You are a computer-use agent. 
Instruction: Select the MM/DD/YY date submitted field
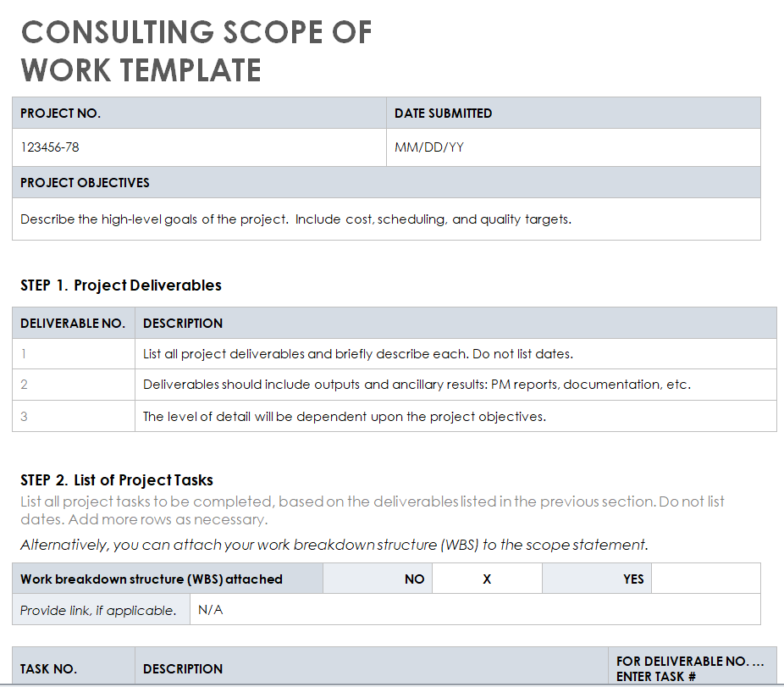[x=573, y=147]
